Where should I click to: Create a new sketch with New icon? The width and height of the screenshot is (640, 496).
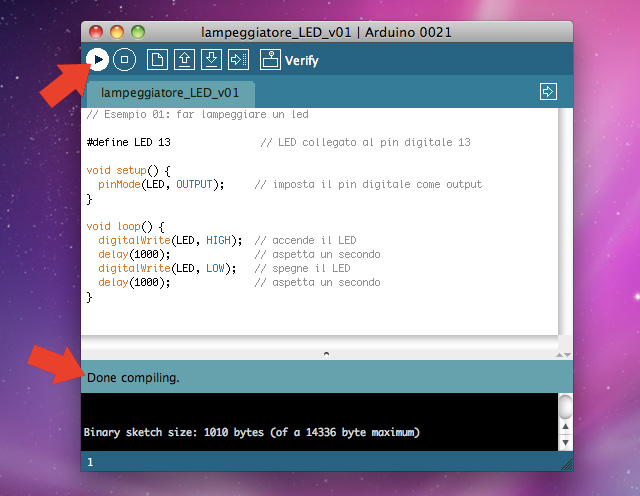(x=157, y=60)
